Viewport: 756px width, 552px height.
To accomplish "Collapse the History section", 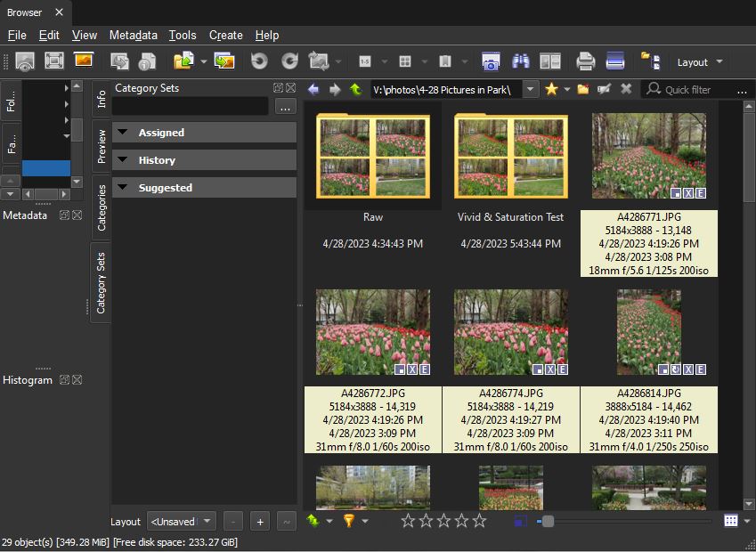I will click(122, 160).
